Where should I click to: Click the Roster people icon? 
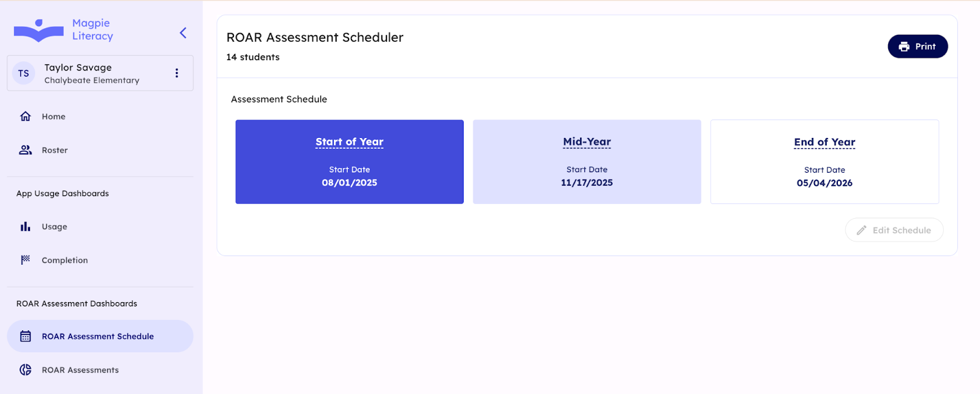[25, 150]
